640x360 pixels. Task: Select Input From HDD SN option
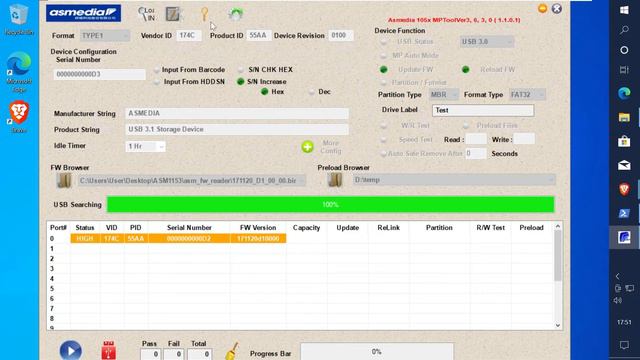[x=157, y=82]
